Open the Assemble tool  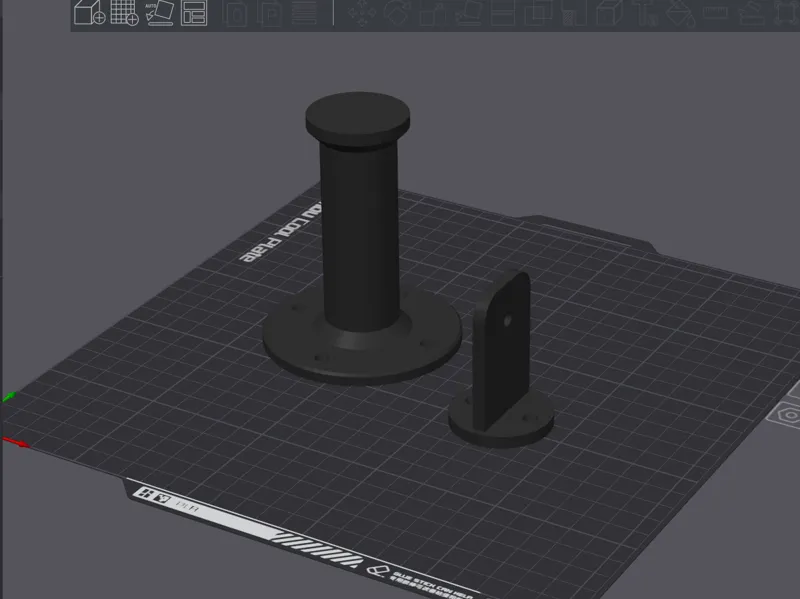point(751,12)
